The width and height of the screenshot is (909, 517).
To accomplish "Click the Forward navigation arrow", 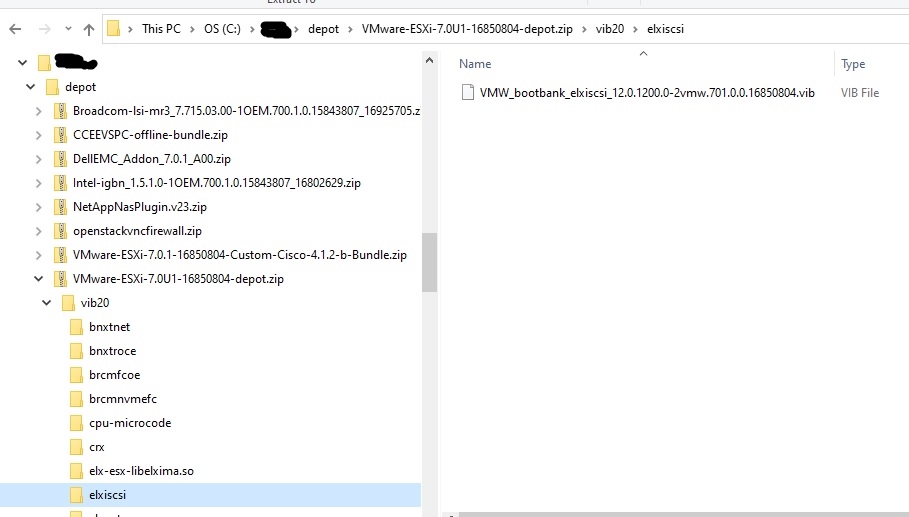I will click(45, 29).
